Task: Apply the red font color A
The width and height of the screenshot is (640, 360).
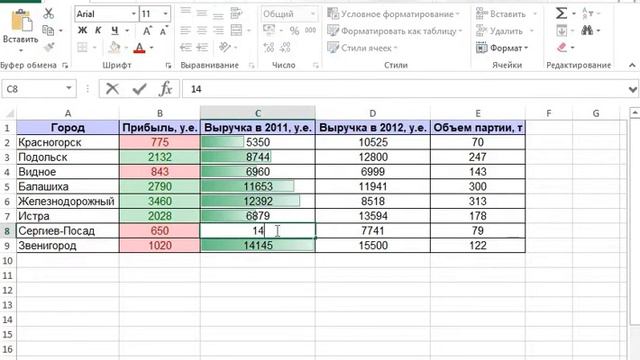Action: click(x=140, y=48)
